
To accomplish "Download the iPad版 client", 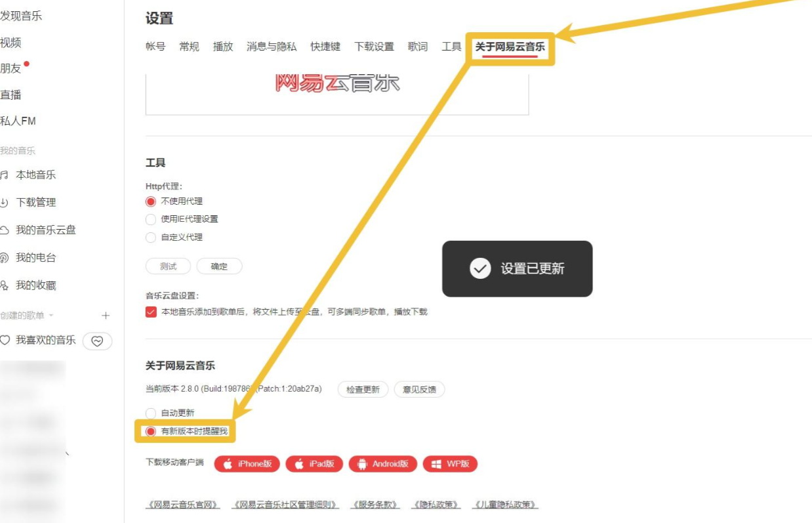I will coord(314,464).
